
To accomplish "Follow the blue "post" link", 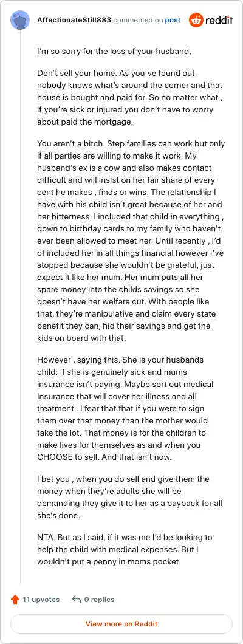I will click(x=173, y=20).
